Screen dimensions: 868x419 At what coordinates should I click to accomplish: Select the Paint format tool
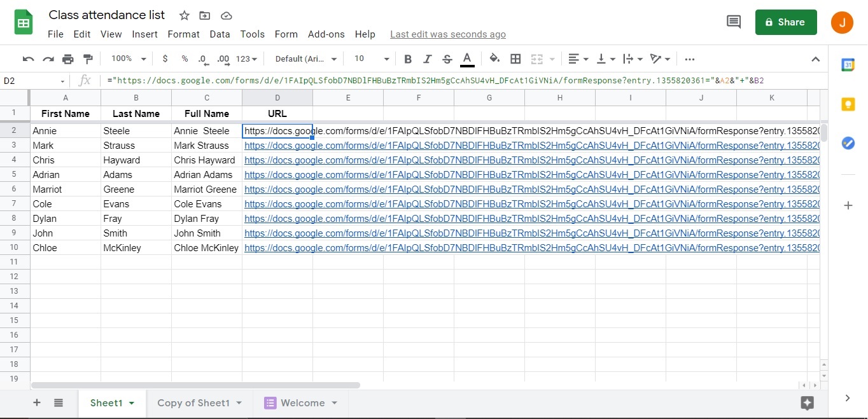click(x=88, y=59)
